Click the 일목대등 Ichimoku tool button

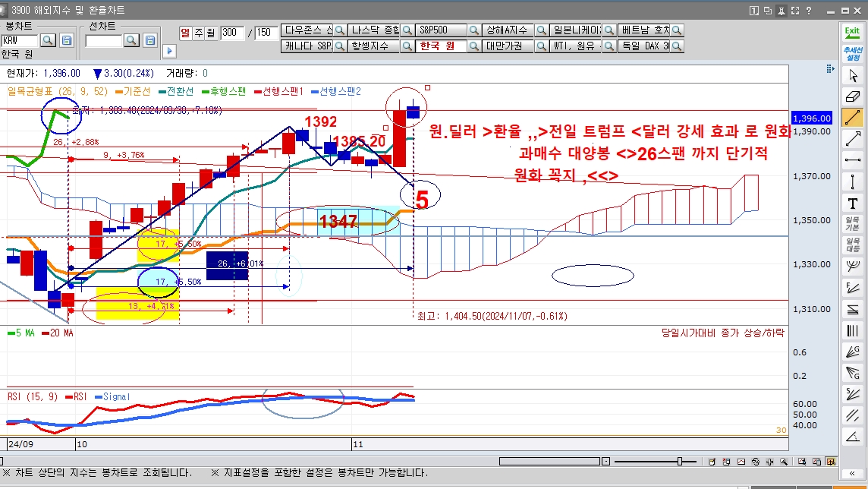coord(853,244)
